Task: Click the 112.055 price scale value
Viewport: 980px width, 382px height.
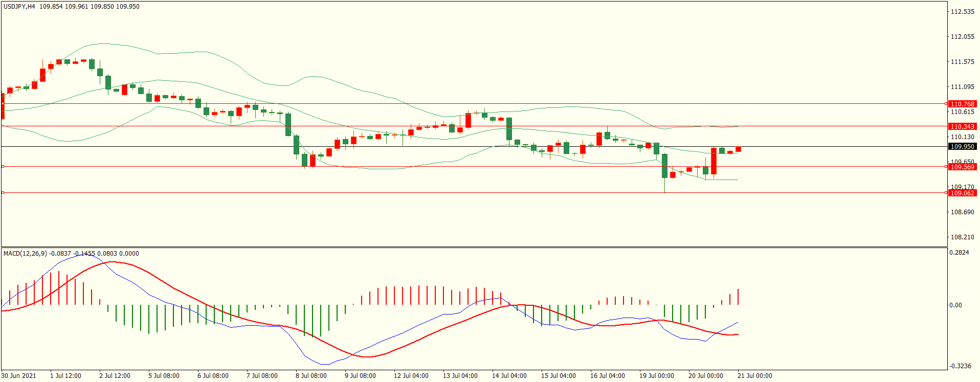Action: coord(962,37)
